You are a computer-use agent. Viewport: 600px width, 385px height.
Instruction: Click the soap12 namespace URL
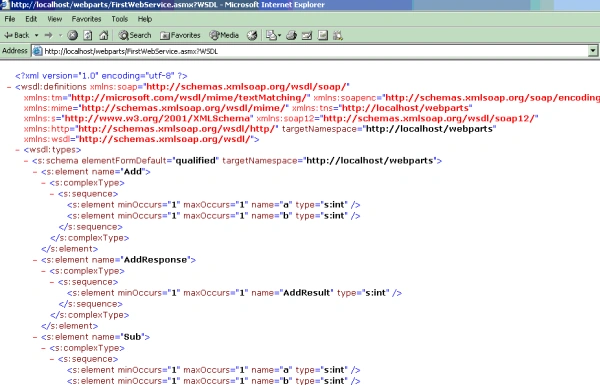tap(429, 118)
